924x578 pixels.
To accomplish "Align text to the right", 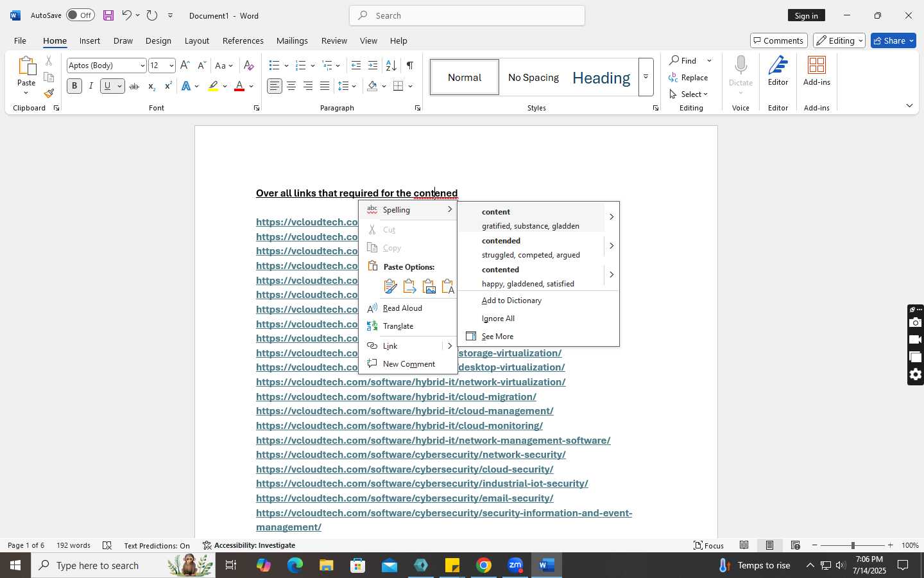I will pyautogui.click(x=308, y=86).
